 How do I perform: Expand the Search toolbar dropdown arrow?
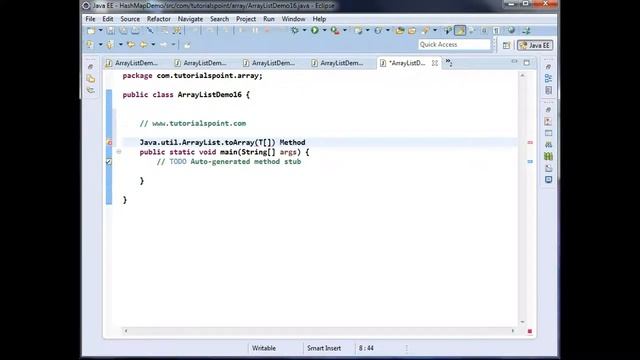click(435, 31)
